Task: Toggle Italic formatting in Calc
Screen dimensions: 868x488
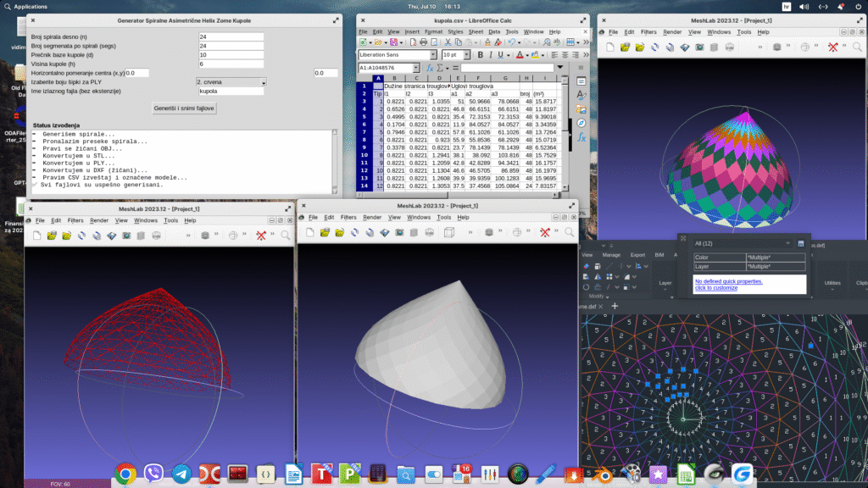Action: tap(491, 55)
